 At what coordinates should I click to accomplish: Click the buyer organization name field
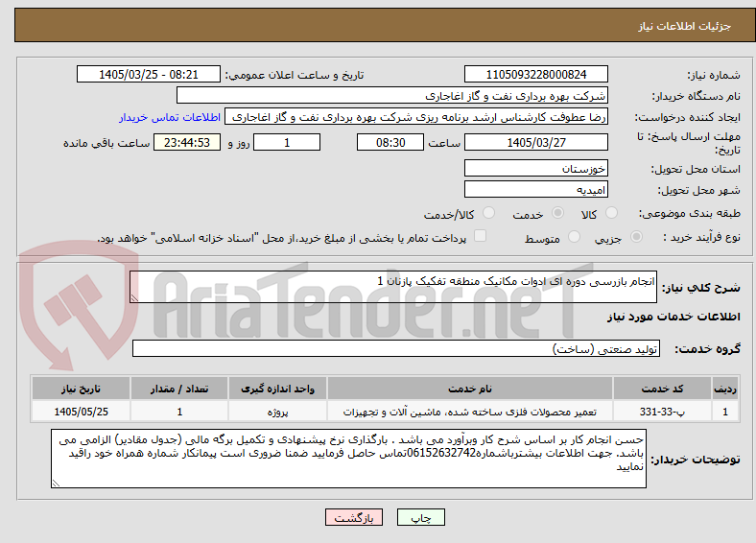click(x=392, y=96)
